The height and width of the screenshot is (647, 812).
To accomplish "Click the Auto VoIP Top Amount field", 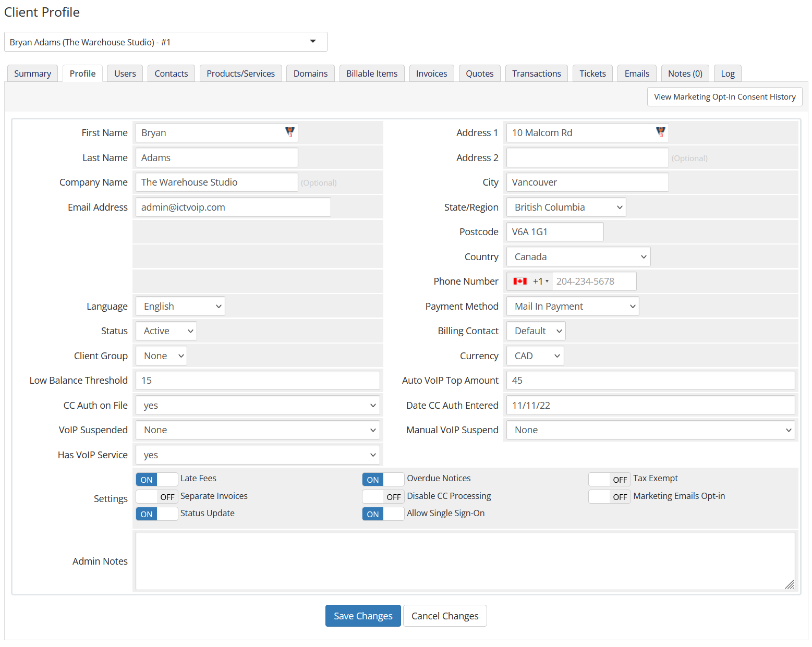I will [x=651, y=380].
